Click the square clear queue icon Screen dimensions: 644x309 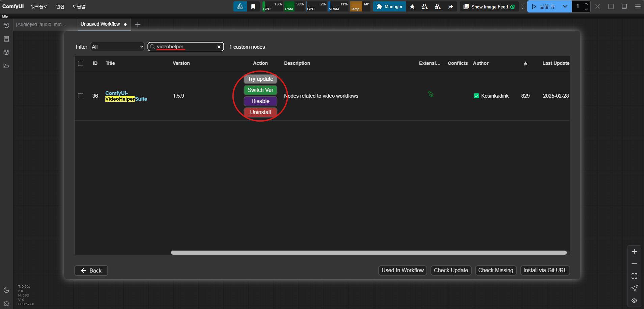point(611,6)
